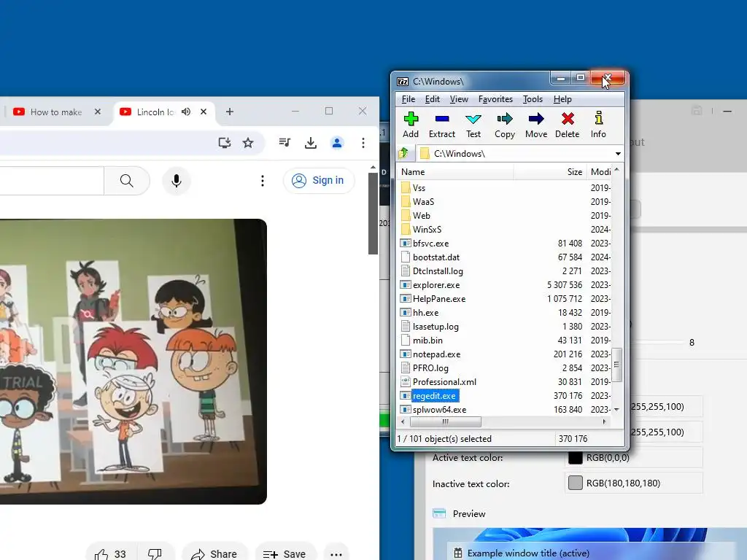This screenshot has width=747, height=560.
Task: Click the Add button in 7-Zip toolbar
Action: (x=411, y=125)
